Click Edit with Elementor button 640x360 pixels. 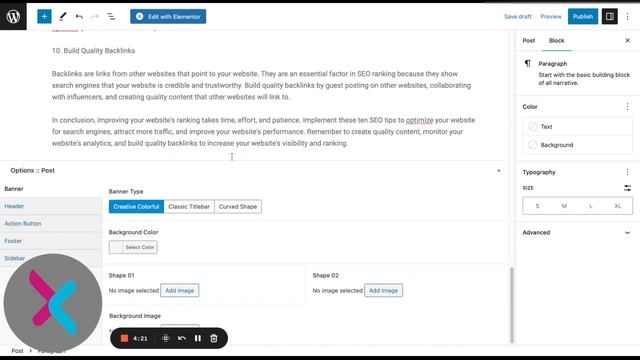[168, 17]
